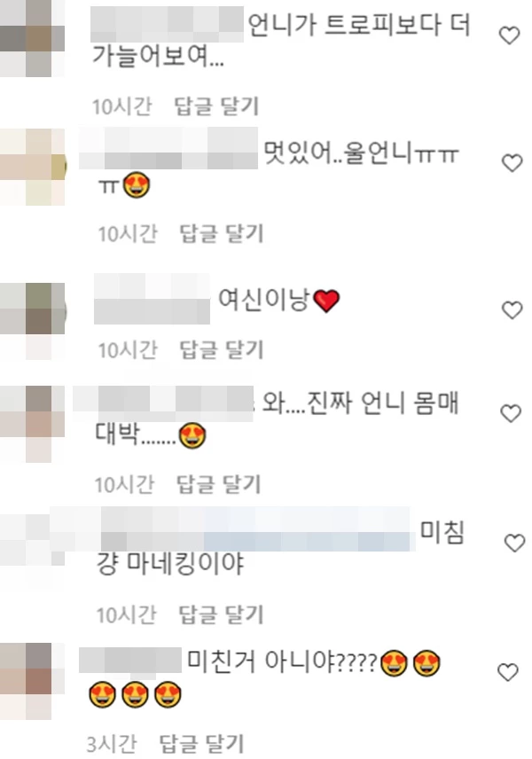This screenshot has height=759, width=532.
Task: Click 답글 달기 under 멋있어..울언니 comment
Action: coord(221,234)
